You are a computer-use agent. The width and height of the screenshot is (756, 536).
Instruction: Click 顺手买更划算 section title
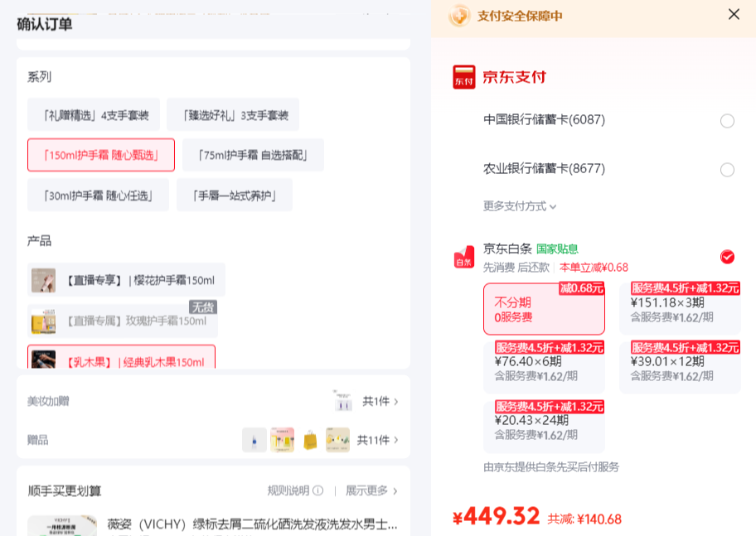pyautogui.click(x=64, y=490)
